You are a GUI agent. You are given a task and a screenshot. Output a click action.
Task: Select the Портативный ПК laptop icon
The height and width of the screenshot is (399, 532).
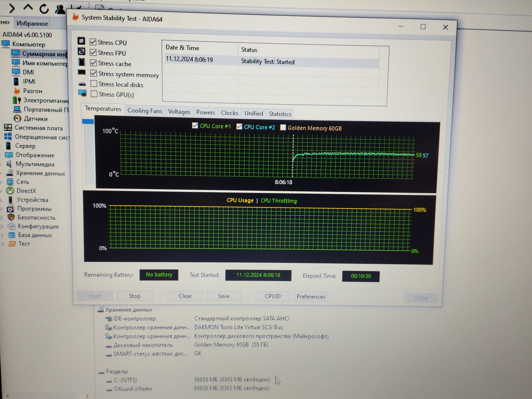[17, 109]
